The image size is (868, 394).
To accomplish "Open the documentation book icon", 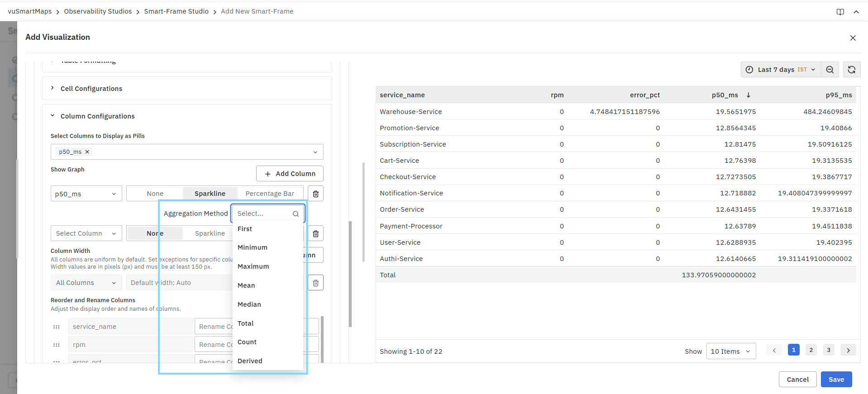I will pyautogui.click(x=840, y=12).
